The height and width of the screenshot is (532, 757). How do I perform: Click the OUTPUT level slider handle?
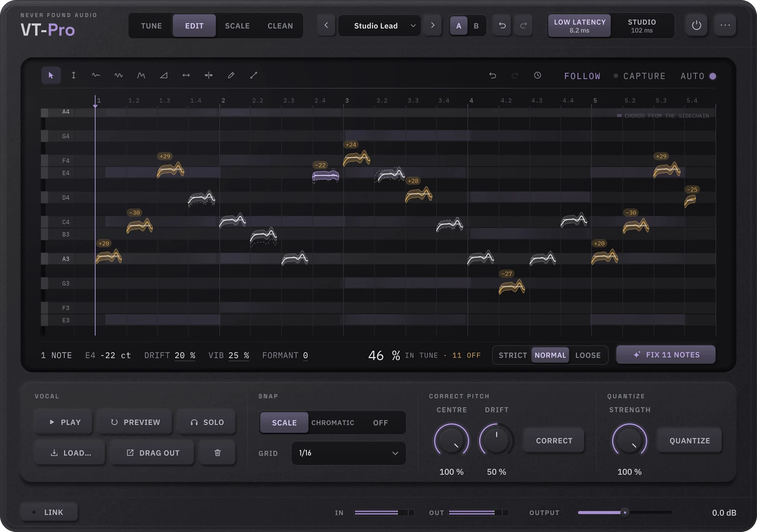[625, 512]
